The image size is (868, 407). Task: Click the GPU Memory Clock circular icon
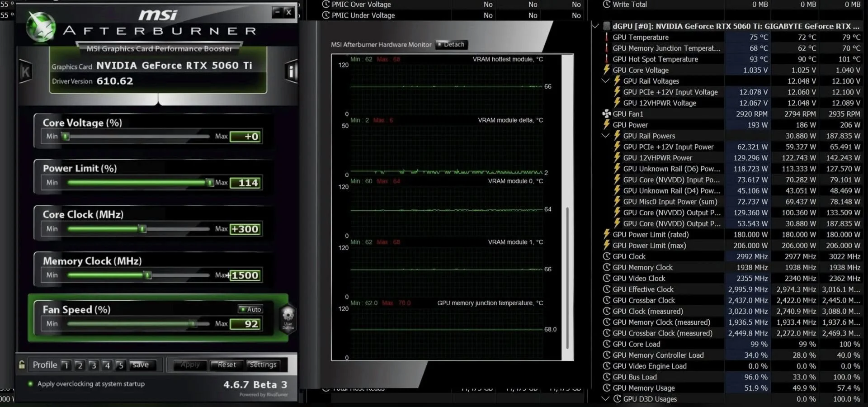(607, 267)
